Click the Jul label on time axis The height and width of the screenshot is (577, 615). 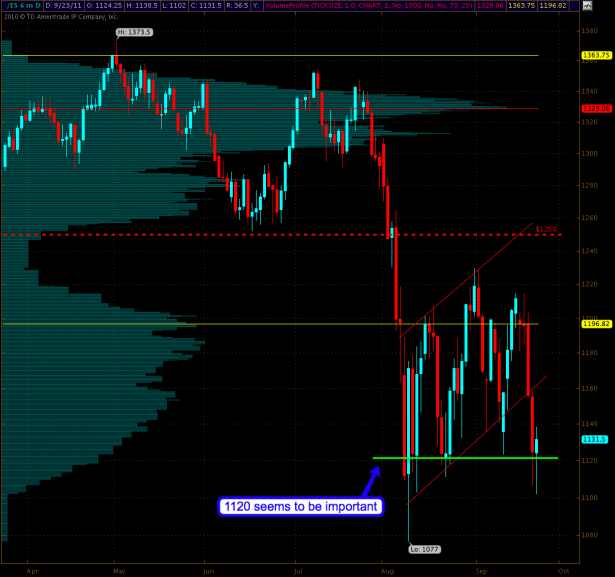click(x=298, y=571)
